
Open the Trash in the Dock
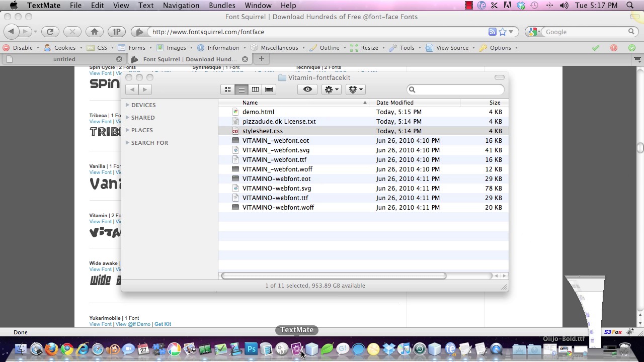point(625,349)
